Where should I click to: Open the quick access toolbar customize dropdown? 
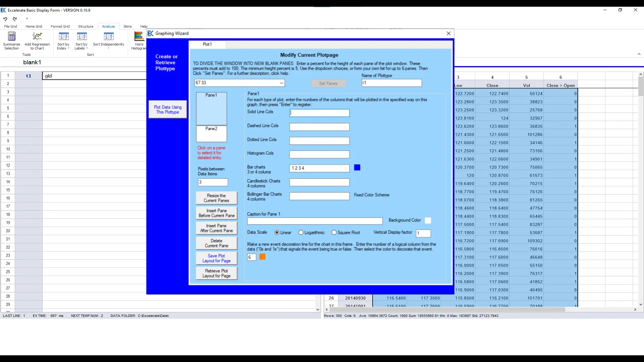(x=27, y=19)
